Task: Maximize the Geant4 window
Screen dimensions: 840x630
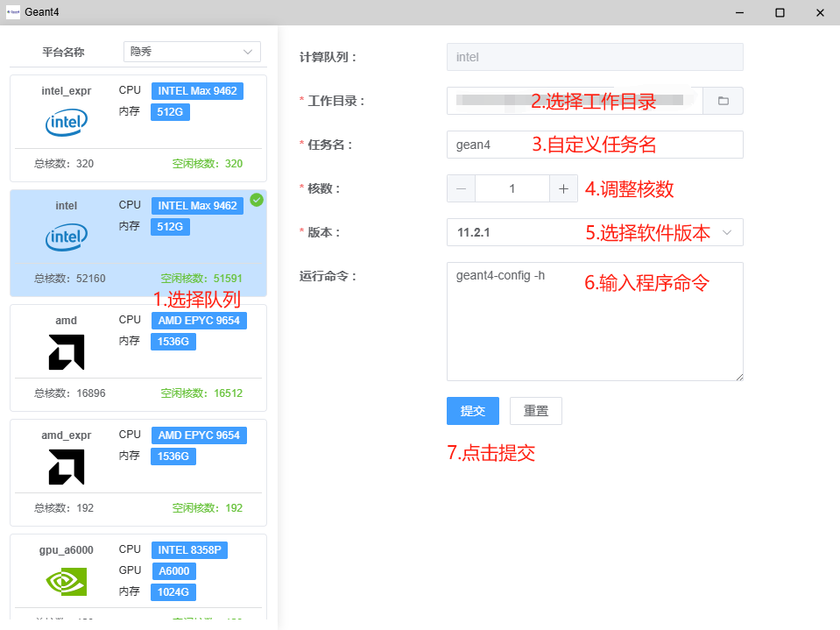Action: click(780, 12)
